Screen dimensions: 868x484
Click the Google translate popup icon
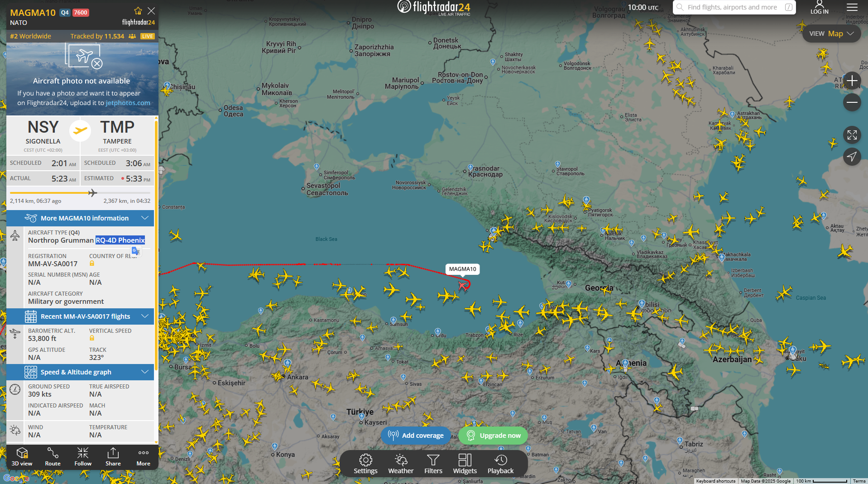point(135,251)
